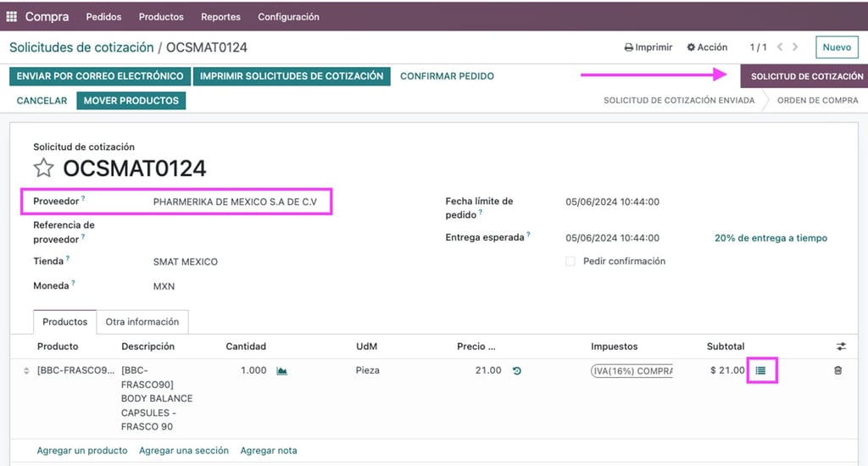Click the Cancelar button
Screen dimensions: 868x466
[x=42, y=101]
